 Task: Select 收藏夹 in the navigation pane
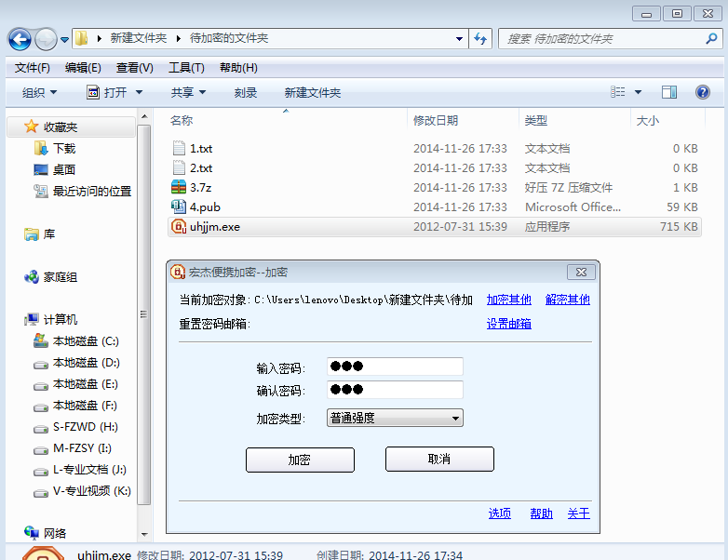pyautogui.click(x=71, y=127)
